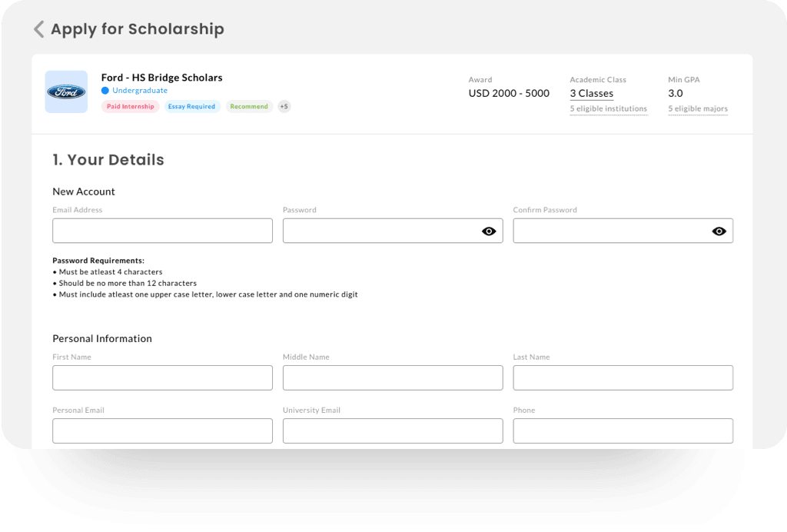This screenshot has width=787, height=532.
Task: Click the Recommend tag
Action: point(249,107)
